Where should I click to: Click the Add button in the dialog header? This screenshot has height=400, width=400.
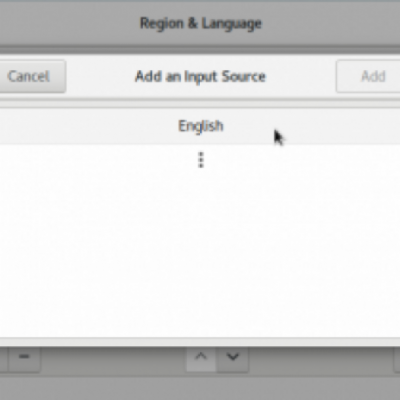[x=368, y=76]
